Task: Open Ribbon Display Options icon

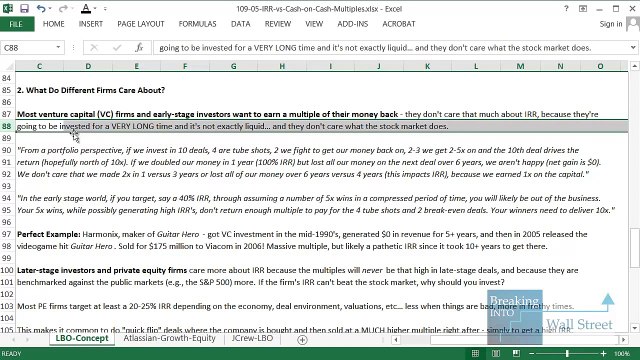Action: coord(583,9)
